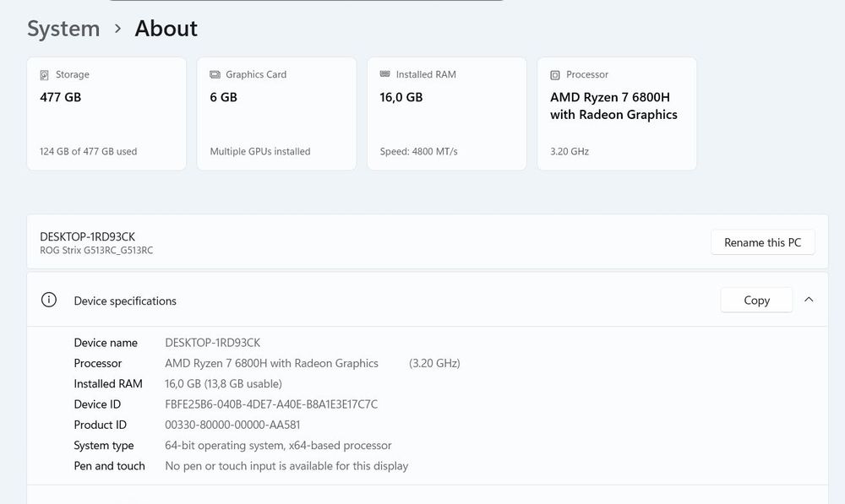845x504 pixels.
Task: Click the Processor chip icon
Action: point(555,75)
